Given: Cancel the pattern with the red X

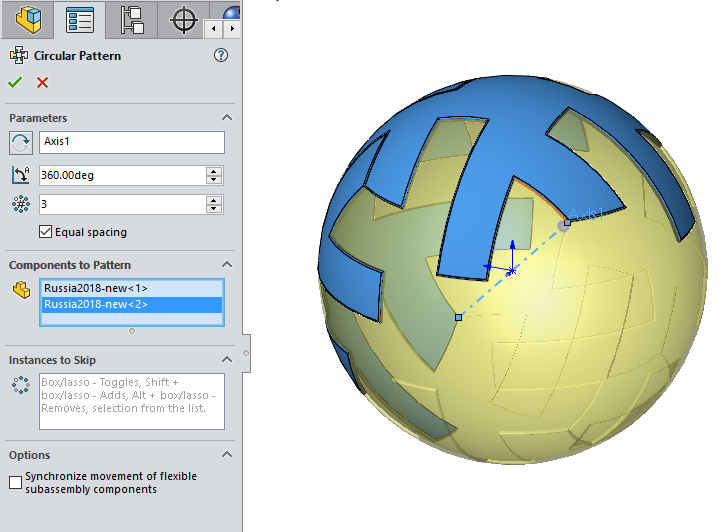Looking at the screenshot, I should click(42, 82).
